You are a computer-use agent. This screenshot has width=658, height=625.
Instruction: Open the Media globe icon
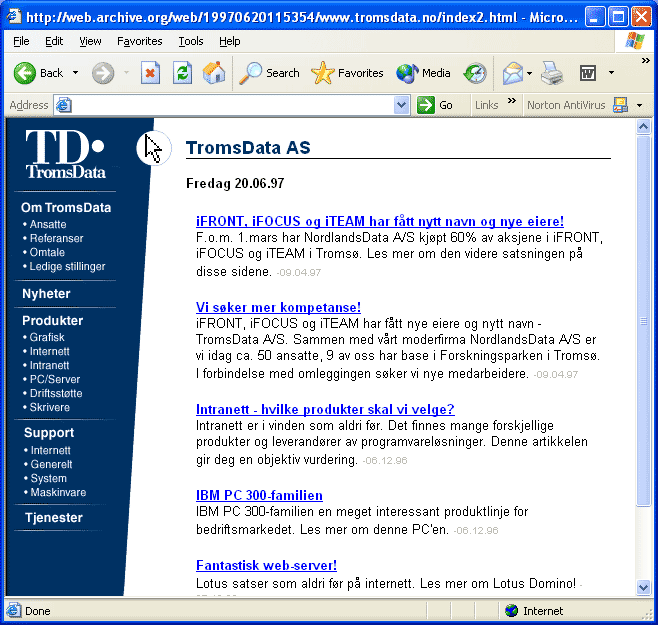407,73
